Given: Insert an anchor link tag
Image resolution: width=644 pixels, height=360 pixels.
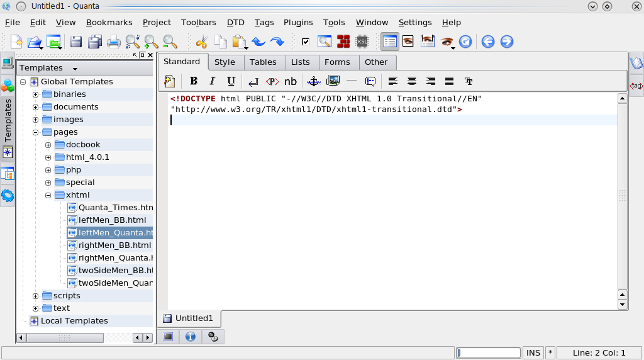Looking at the screenshot, I should tap(314, 81).
